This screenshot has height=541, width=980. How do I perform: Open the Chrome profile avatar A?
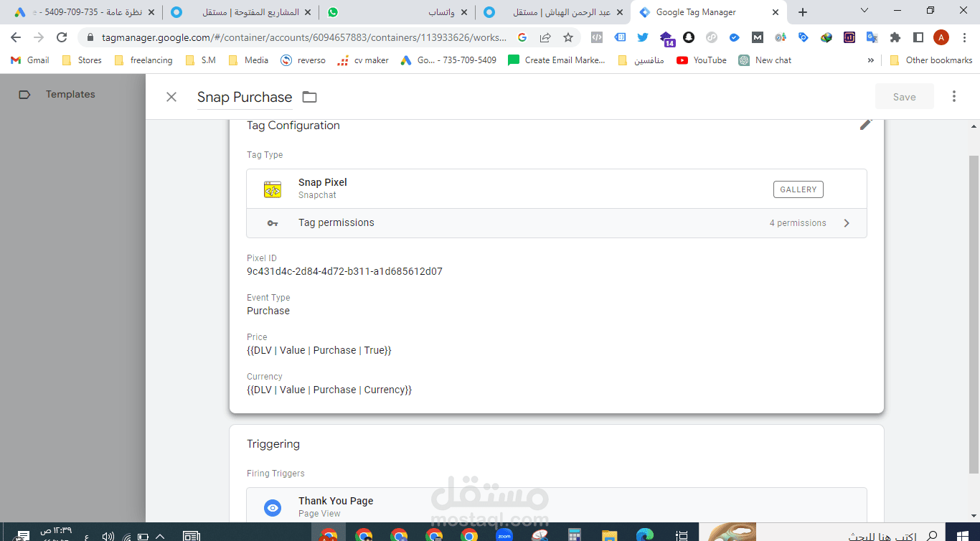click(x=941, y=37)
